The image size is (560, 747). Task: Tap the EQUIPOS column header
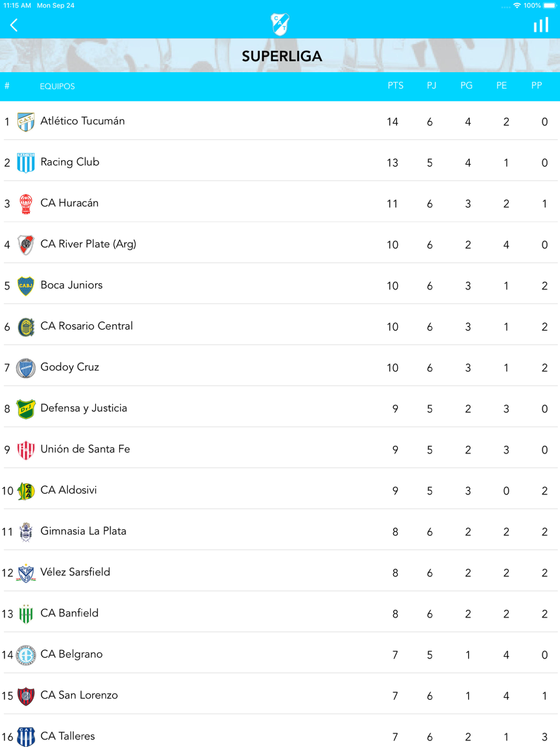[57, 86]
